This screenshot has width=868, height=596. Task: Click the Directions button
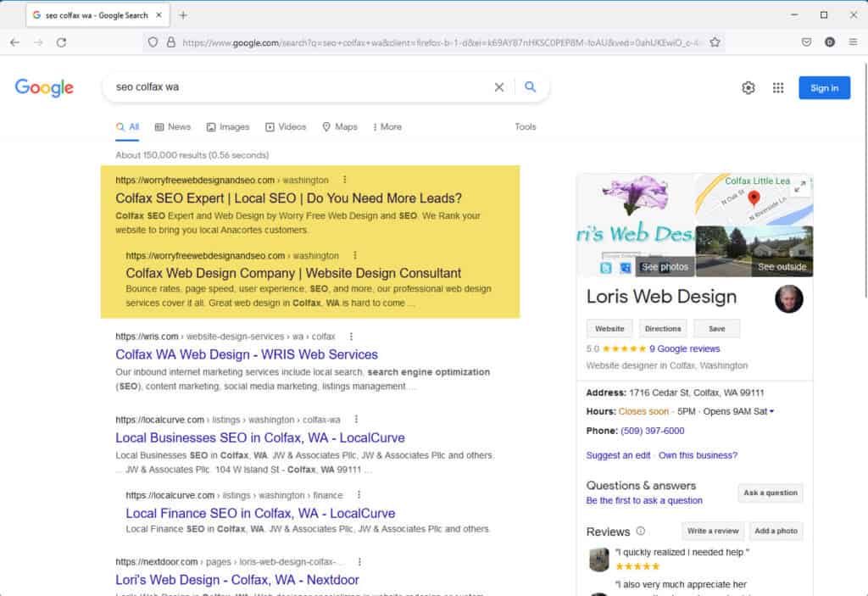(663, 328)
